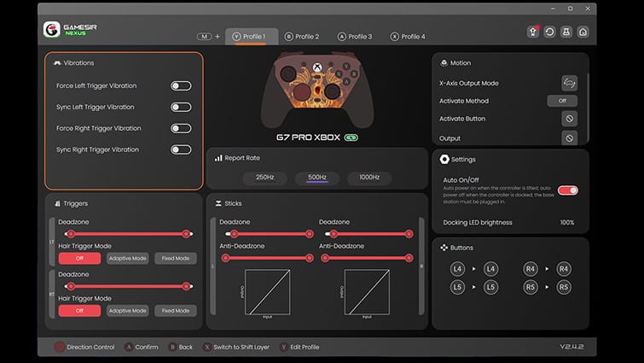Go to home via house icon
Image resolution: width=644 pixels, height=363 pixels.
[583, 32]
